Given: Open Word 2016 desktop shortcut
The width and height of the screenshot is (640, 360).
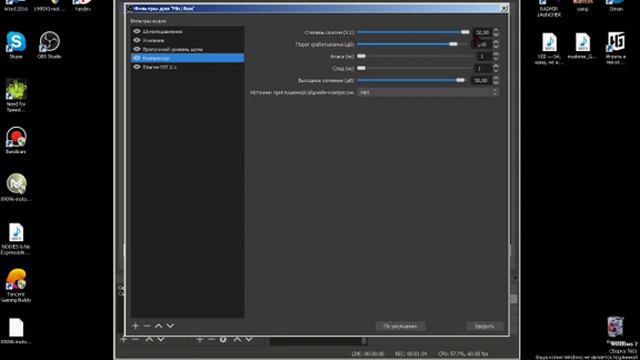Looking at the screenshot, I should coord(16,6).
